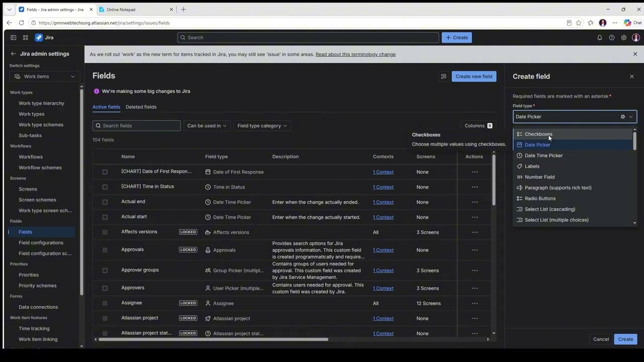
Task: Close the Create field panel
Action: click(x=632, y=76)
